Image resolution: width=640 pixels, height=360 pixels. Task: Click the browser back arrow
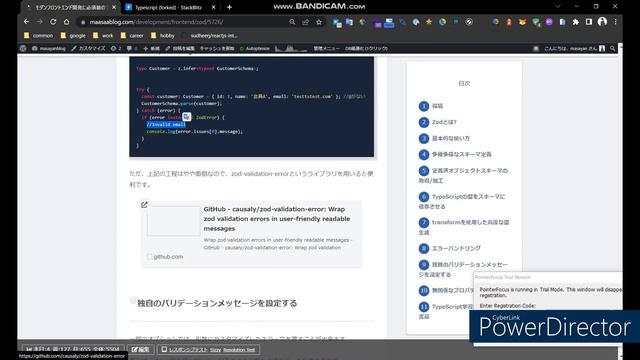pyautogui.click(x=27, y=22)
